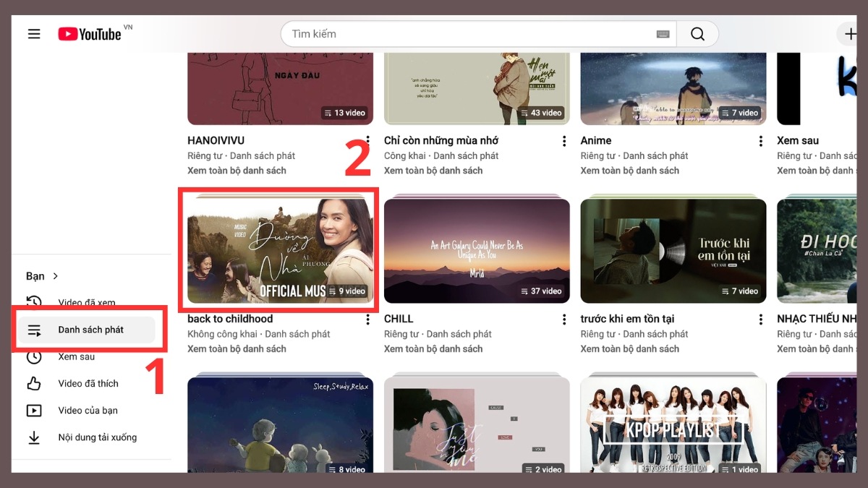Click the trước khi em tồn tại title
The height and width of the screenshot is (488, 868).
coord(628,319)
